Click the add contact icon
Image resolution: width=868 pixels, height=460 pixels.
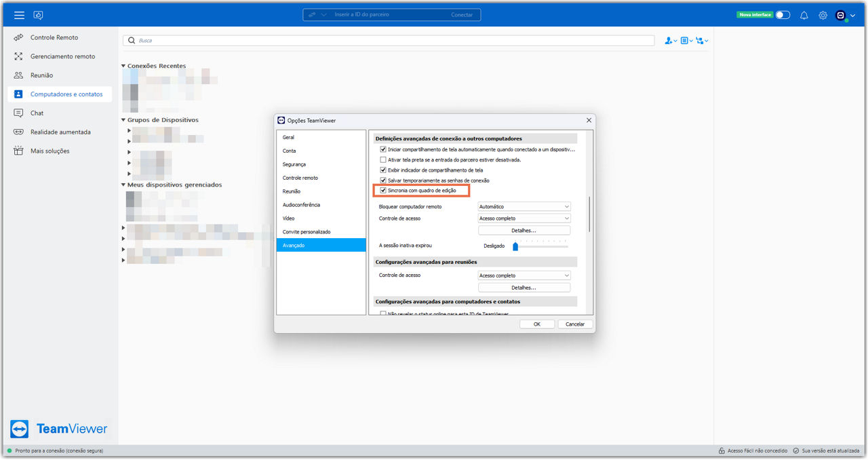tap(668, 41)
